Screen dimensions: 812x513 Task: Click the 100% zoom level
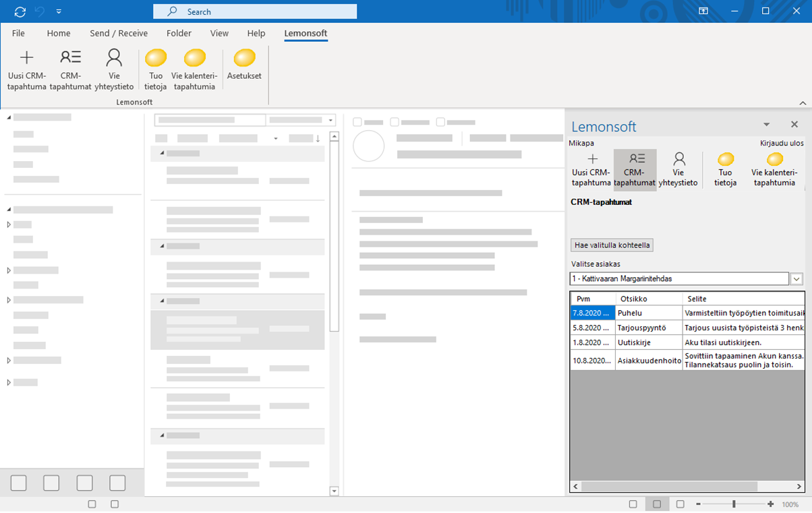[x=790, y=504]
